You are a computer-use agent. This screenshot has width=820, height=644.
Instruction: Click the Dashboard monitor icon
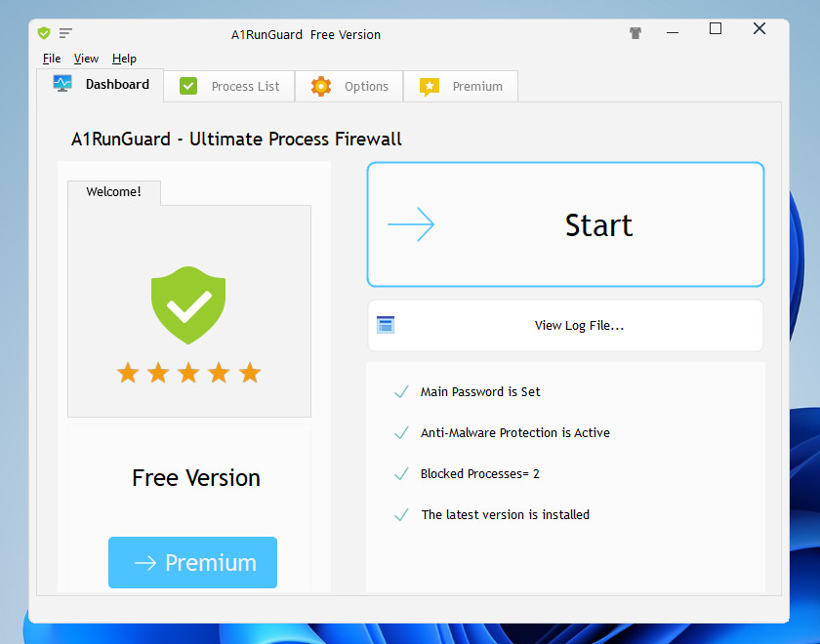(62, 84)
